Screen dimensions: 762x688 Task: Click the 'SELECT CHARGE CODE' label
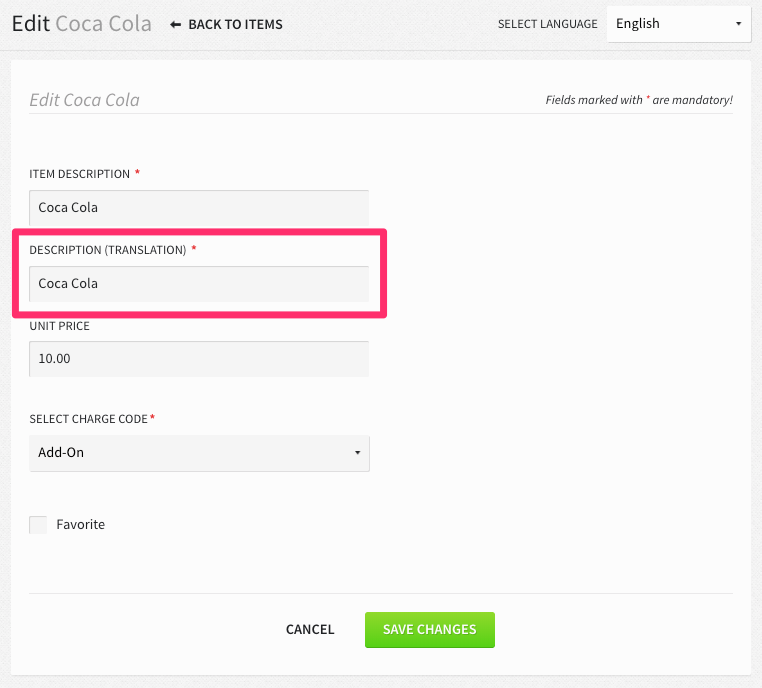point(88,419)
